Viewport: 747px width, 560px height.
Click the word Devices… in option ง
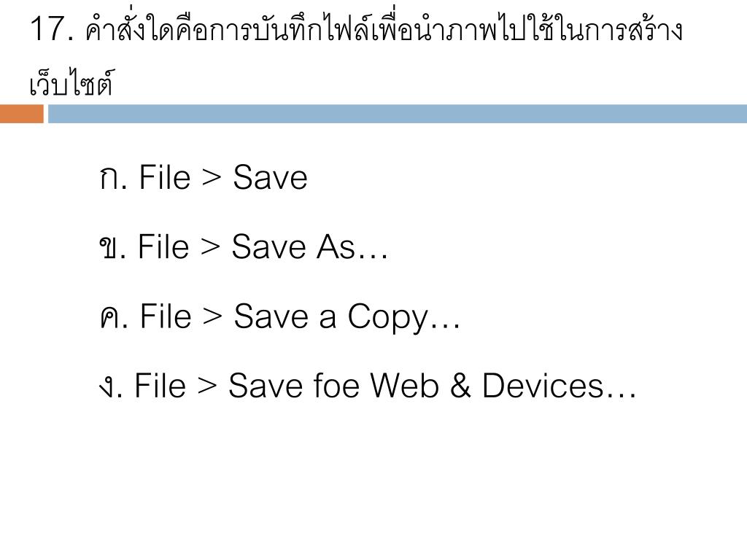click(x=560, y=385)
